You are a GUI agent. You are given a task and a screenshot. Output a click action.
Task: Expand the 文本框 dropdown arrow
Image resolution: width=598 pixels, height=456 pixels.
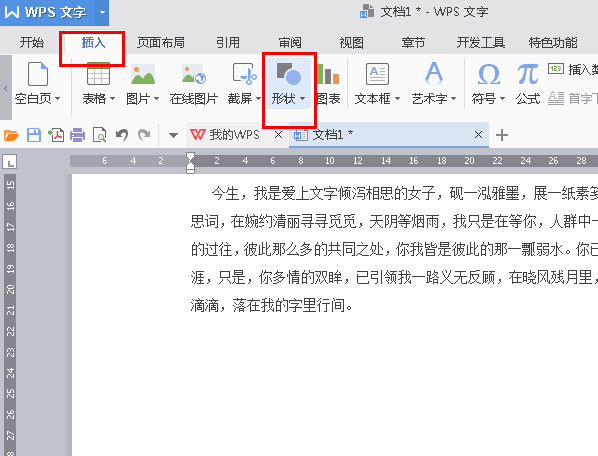pyautogui.click(x=397, y=99)
